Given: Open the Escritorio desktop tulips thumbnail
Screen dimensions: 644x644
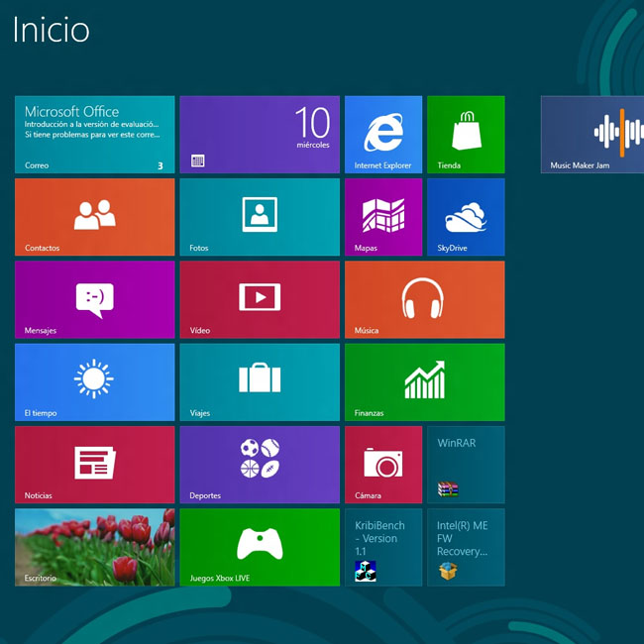Looking at the screenshot, I should pyautogui.click(x=94, y=546).
